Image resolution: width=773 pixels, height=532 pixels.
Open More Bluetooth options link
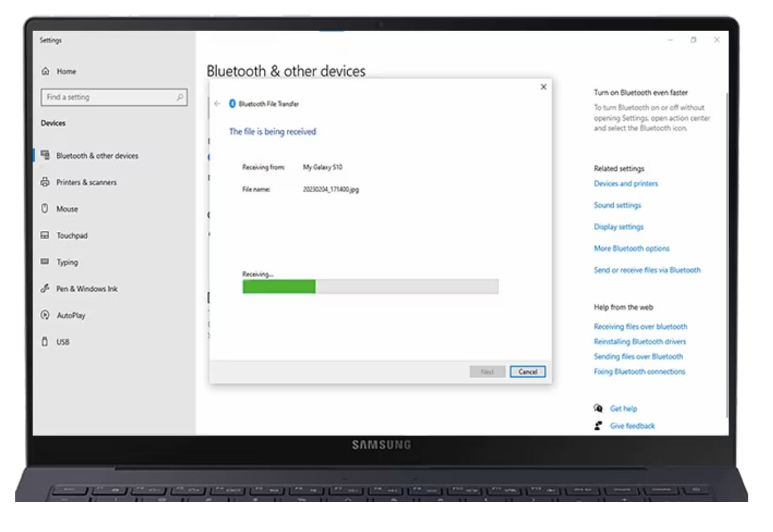tap(631, 249)
